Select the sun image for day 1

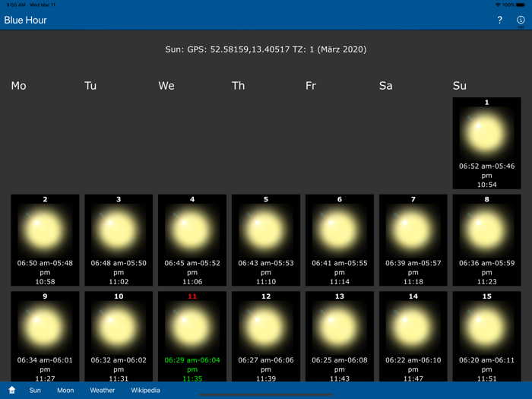pos(486,134)
